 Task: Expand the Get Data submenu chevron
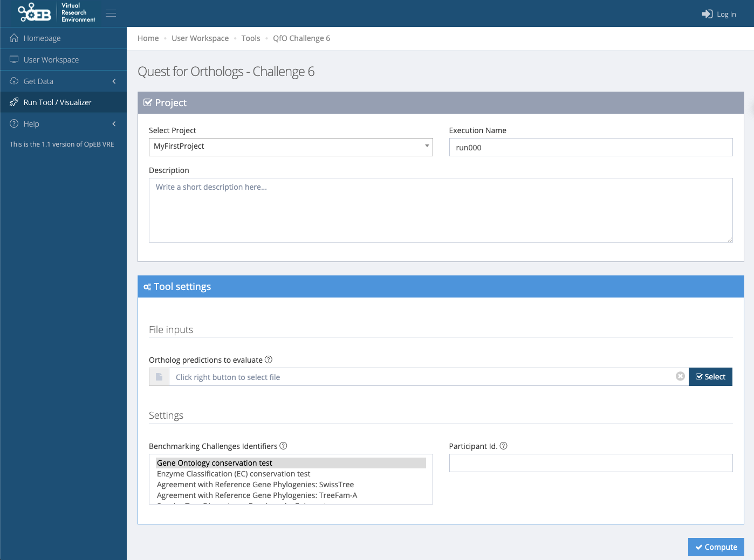point(114,81)
